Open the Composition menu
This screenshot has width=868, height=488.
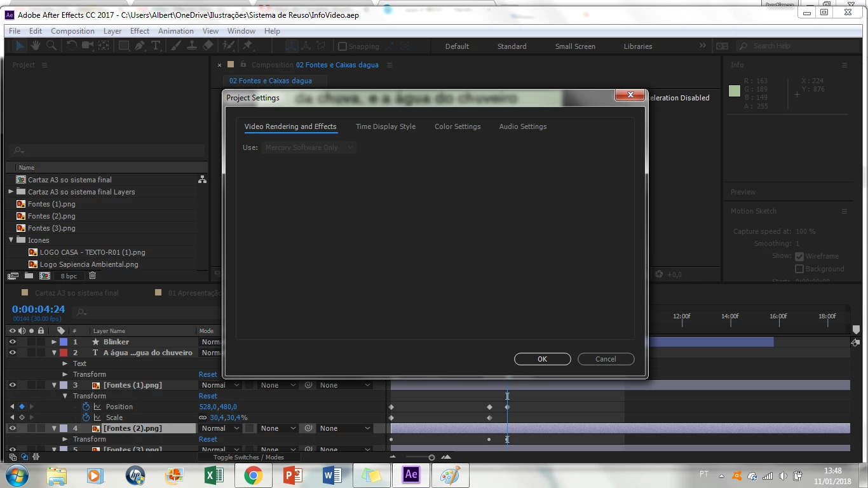(72, 30)
